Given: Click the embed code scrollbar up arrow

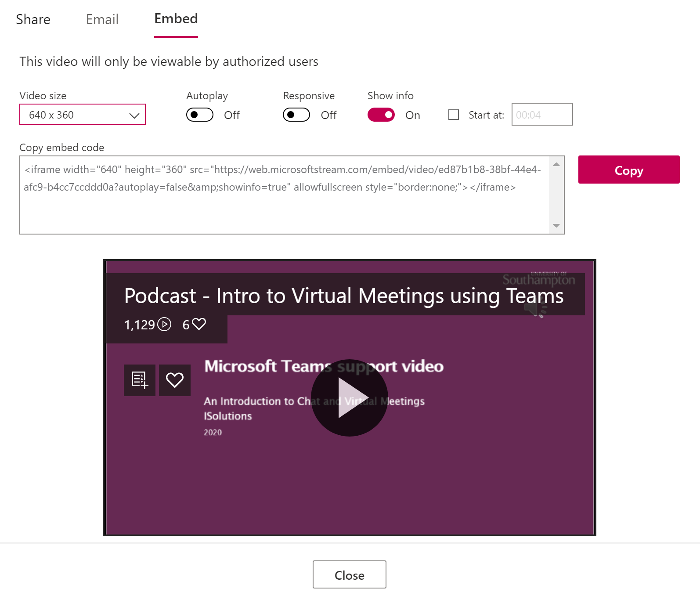Looking at the screenshot, I should (556, 164).
